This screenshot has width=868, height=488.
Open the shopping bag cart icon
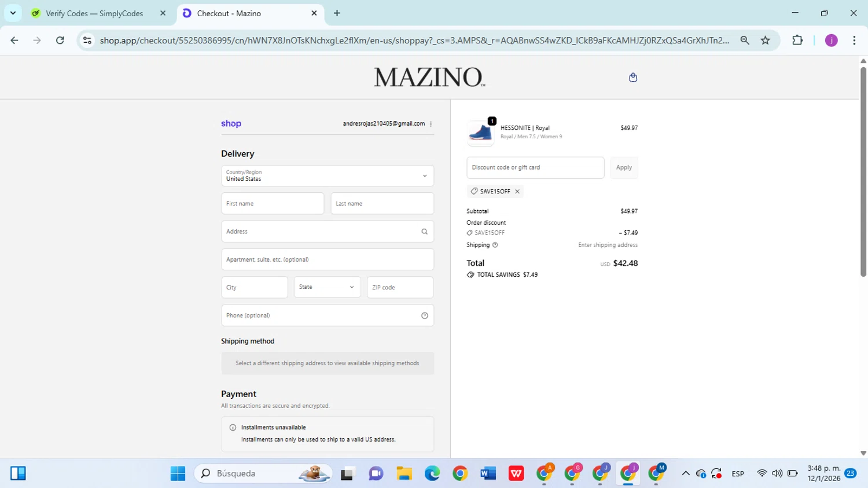coord(633,77)
